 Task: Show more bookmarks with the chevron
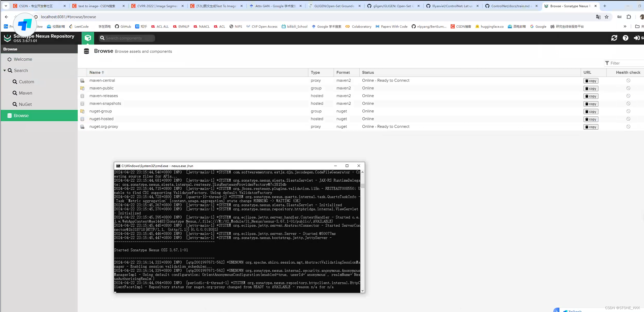coord(625,26)
